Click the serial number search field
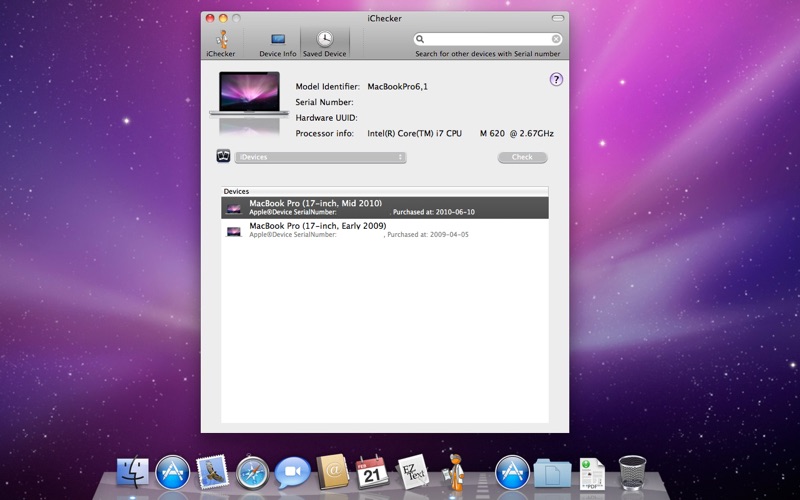800x500 pixels. pyautogui.click(x=488, y=39)
